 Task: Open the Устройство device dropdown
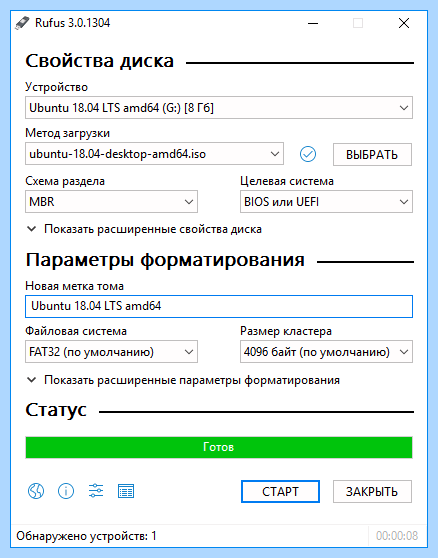[x=219, y=107]
